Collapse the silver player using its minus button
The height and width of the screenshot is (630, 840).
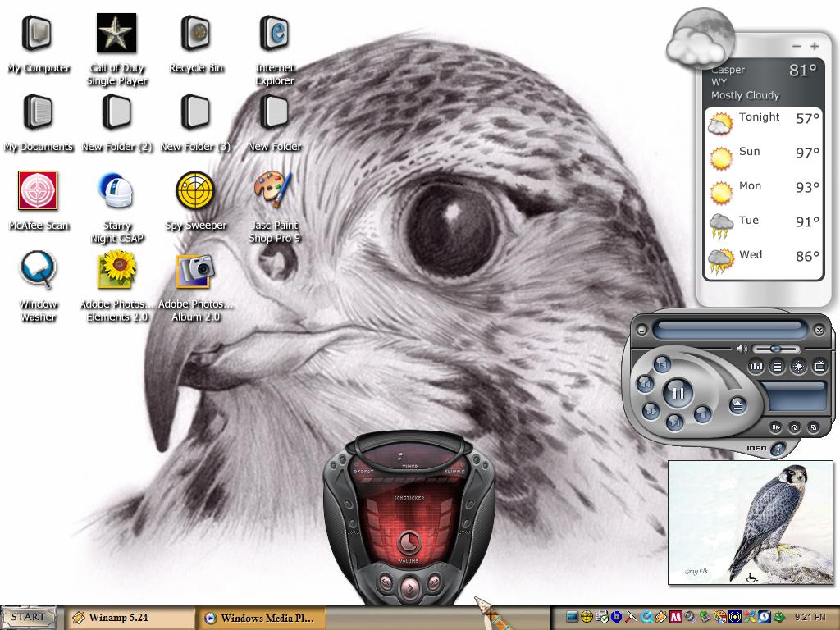(641, 330)
